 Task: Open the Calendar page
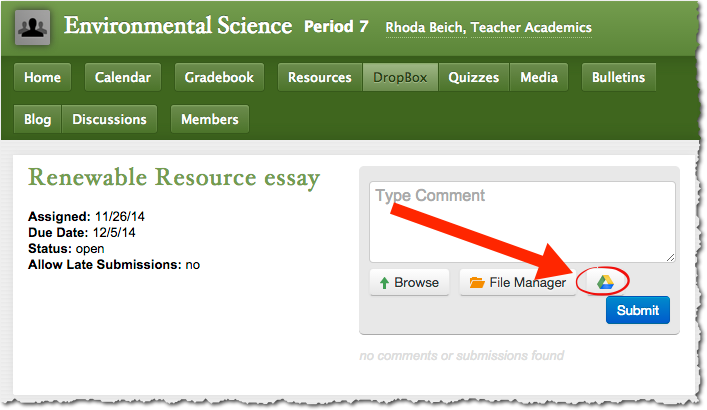[x=123, y=77]
